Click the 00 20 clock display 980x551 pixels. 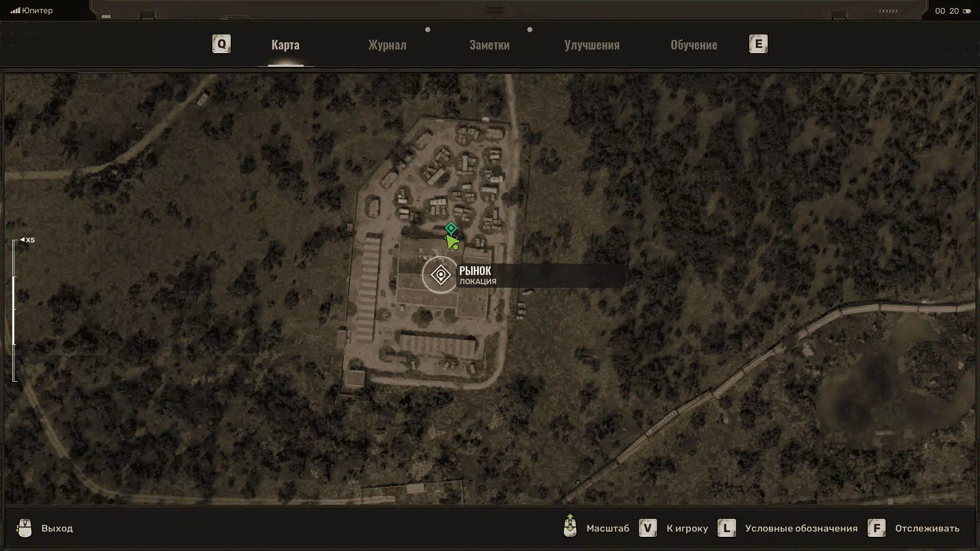pos(947,11)
